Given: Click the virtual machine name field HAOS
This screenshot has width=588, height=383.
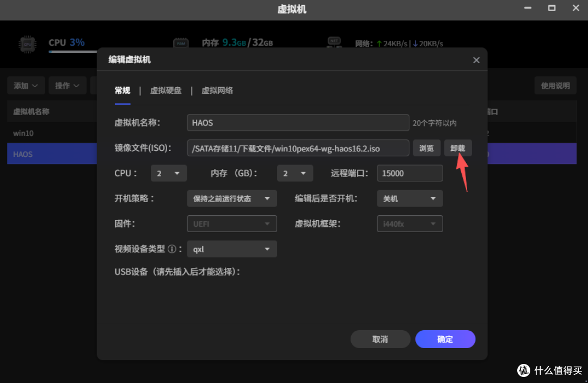Looking at the screenshot, I should tap(298, 123).
